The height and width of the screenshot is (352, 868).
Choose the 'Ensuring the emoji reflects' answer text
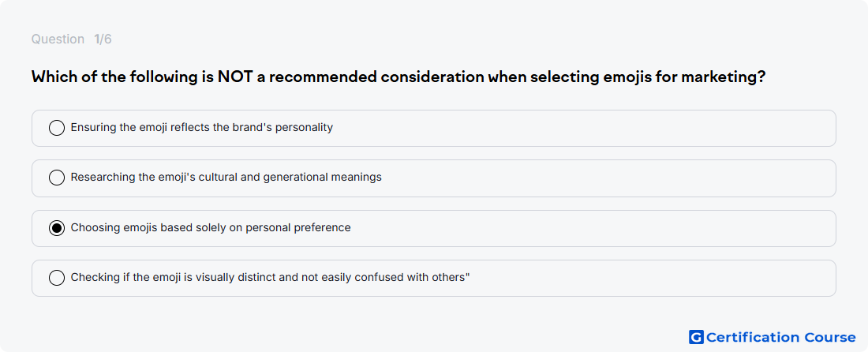201,128
